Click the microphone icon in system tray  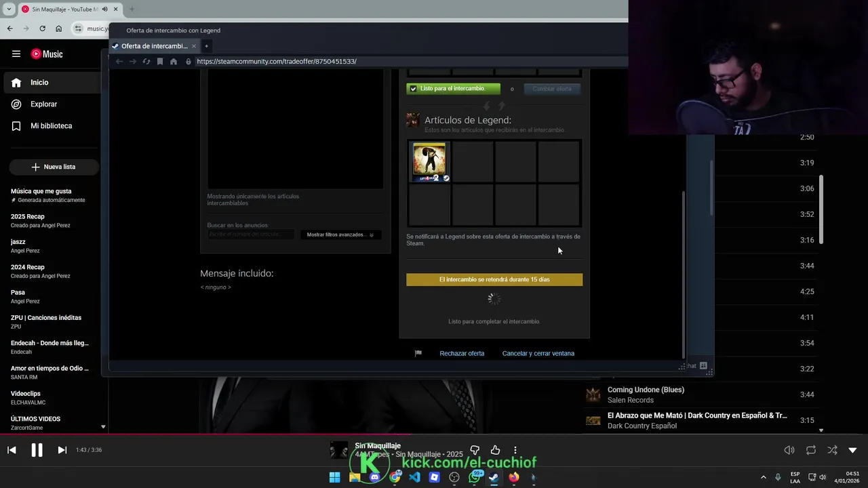point(778,477)
